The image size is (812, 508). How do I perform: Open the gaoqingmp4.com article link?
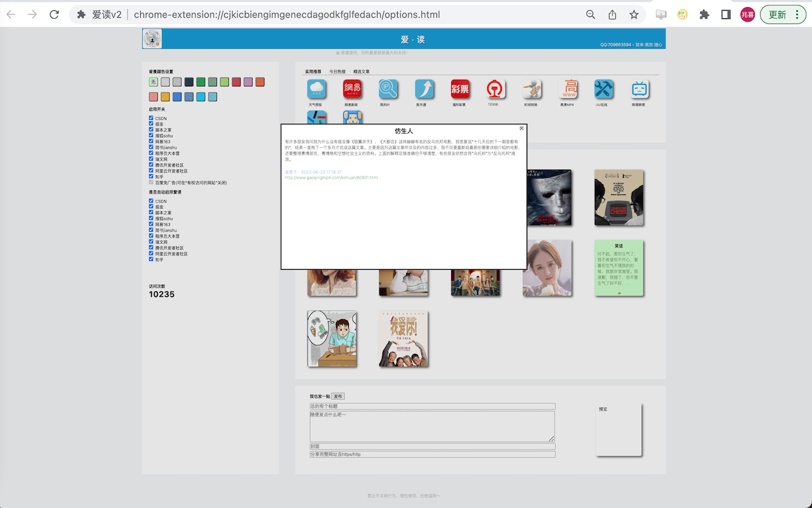(331, 178)
